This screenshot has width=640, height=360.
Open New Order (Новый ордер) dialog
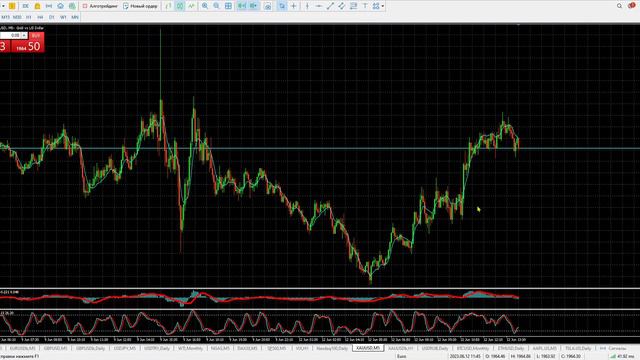coord(140,6)
